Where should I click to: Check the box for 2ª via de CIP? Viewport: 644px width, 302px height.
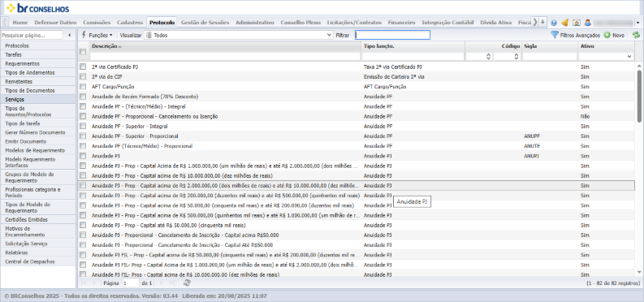tap(83, 76)
